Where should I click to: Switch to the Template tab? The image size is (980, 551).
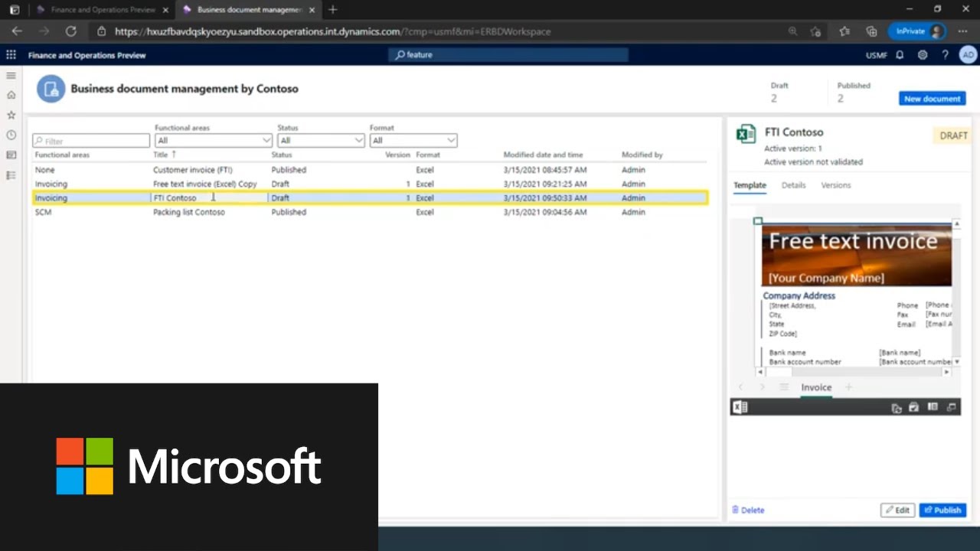pyautogui.click(x=750, y=185)
